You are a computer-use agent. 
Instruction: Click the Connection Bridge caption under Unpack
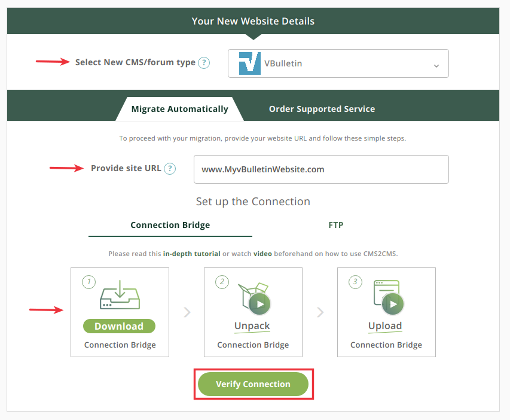[253, 345]
